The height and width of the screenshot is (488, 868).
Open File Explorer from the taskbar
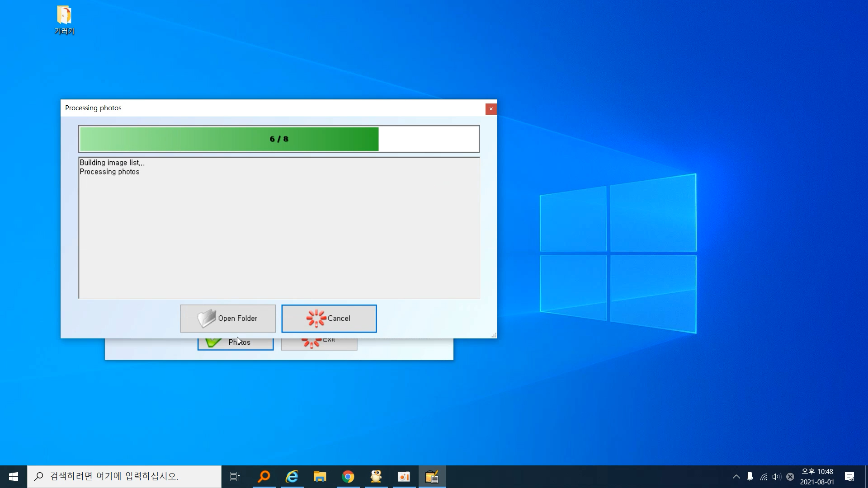tap(320, 477)
